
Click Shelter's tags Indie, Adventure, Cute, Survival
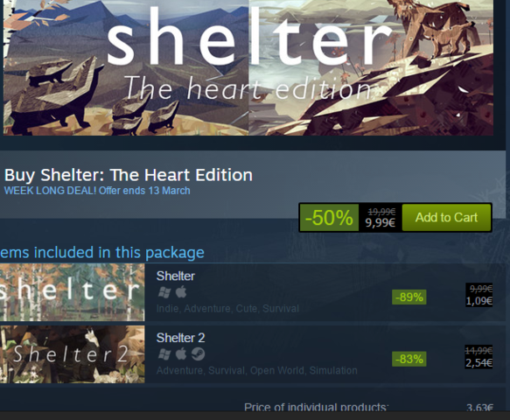coord(227,308)
